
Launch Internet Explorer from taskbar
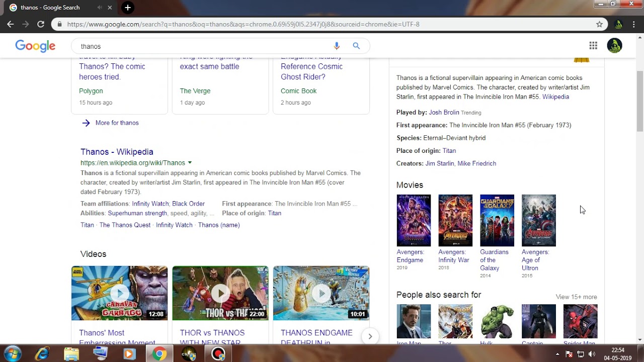[x=42, y=354]
